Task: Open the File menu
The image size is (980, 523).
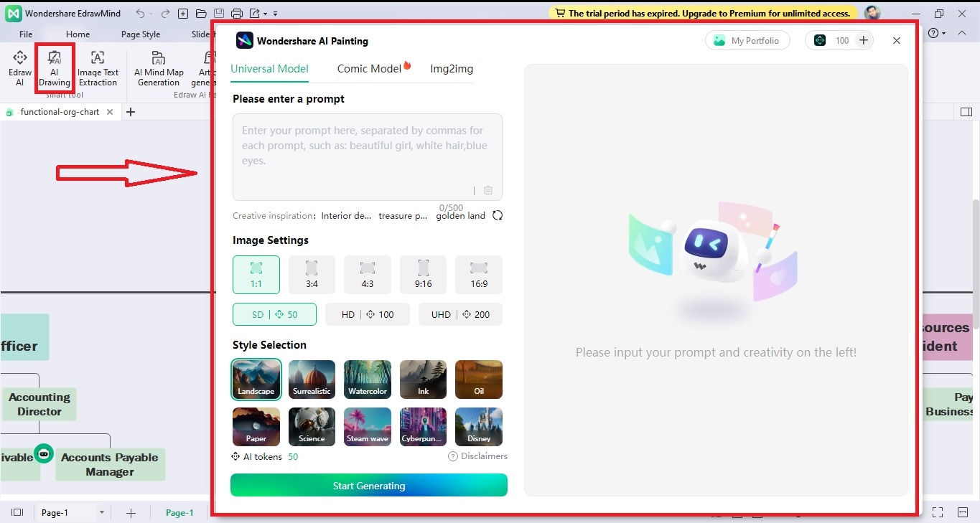Action: [26, 34]
